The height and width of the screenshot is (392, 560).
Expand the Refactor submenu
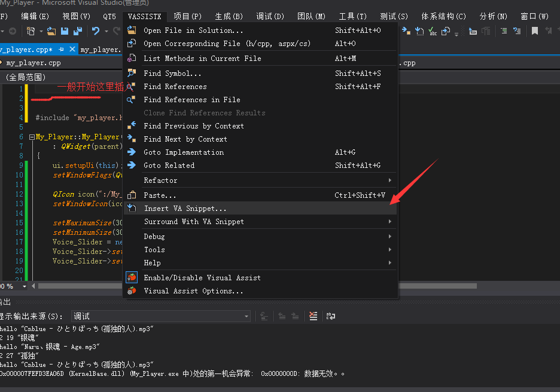coord(260,180)
